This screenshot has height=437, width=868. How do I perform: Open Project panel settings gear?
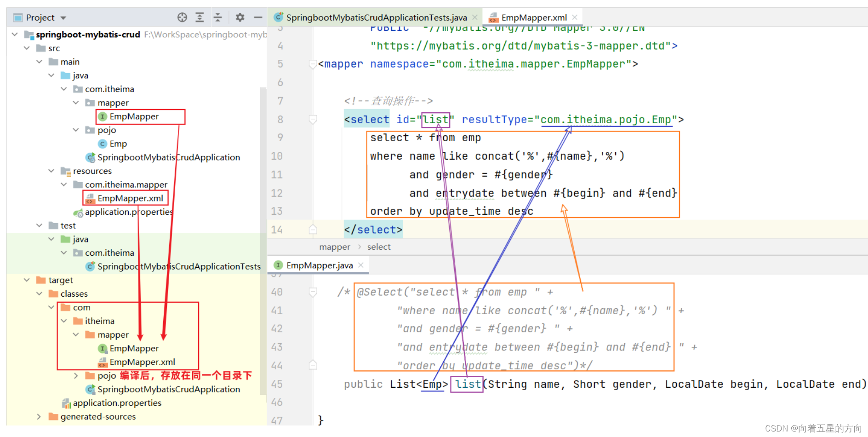coord(240,17)
